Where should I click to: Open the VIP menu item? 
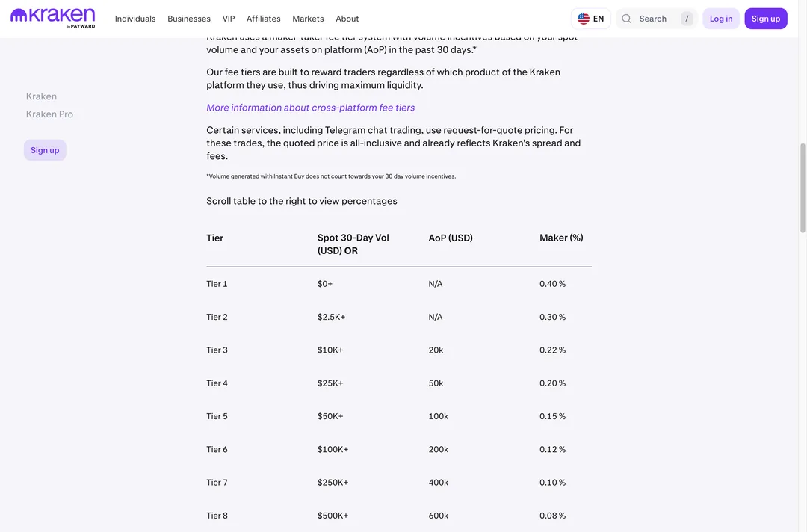coord(229,19)
